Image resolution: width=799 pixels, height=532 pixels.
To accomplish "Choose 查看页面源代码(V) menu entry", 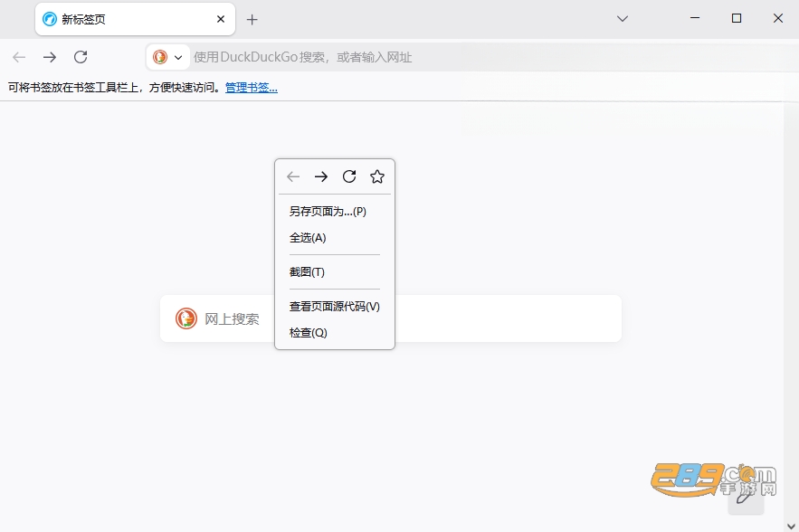I will point(334,307).
